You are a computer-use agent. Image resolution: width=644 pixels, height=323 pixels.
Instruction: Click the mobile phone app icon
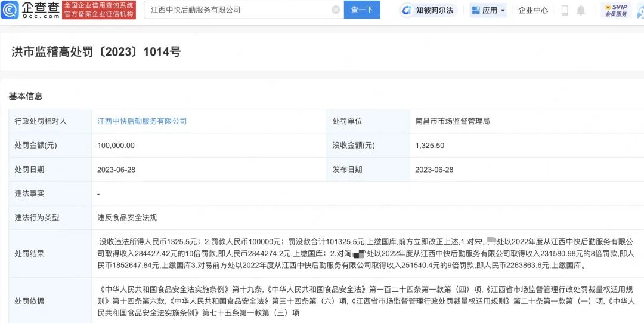click(x=565, y=10)
